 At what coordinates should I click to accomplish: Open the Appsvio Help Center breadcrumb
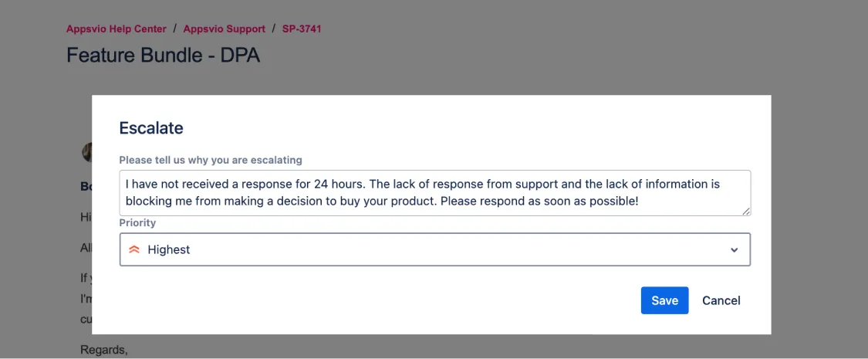coord(117,29)
